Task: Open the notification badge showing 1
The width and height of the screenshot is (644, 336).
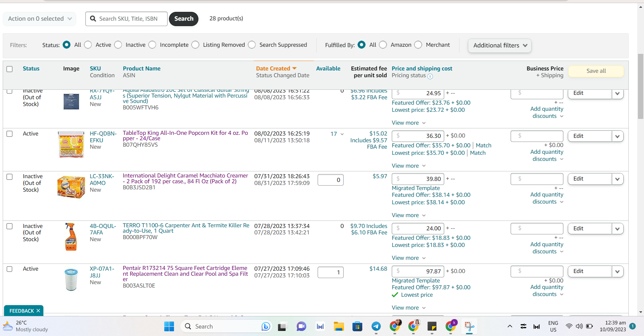Action: coord(632,326)
